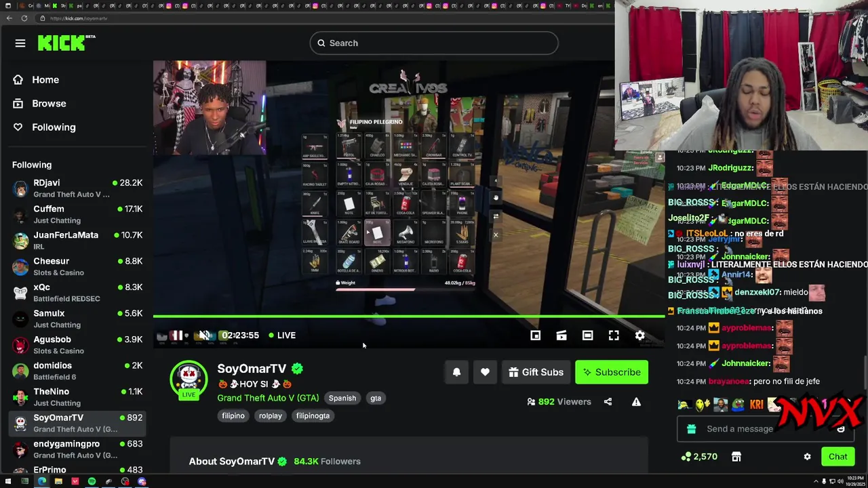The image size is (868, 488).
Task: Open Browse in sidebar
Action: 49,104
